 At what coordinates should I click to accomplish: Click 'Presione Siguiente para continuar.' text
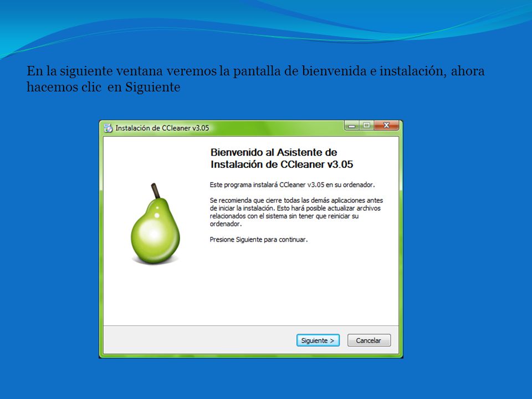(x=259, y=239)
